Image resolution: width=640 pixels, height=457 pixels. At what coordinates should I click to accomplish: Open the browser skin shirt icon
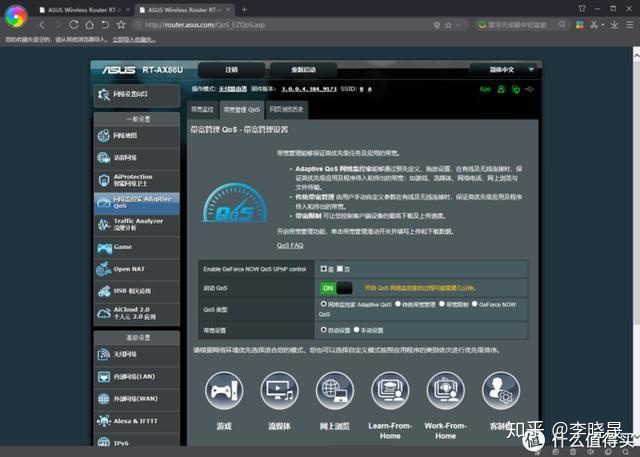tap(582, 8)
